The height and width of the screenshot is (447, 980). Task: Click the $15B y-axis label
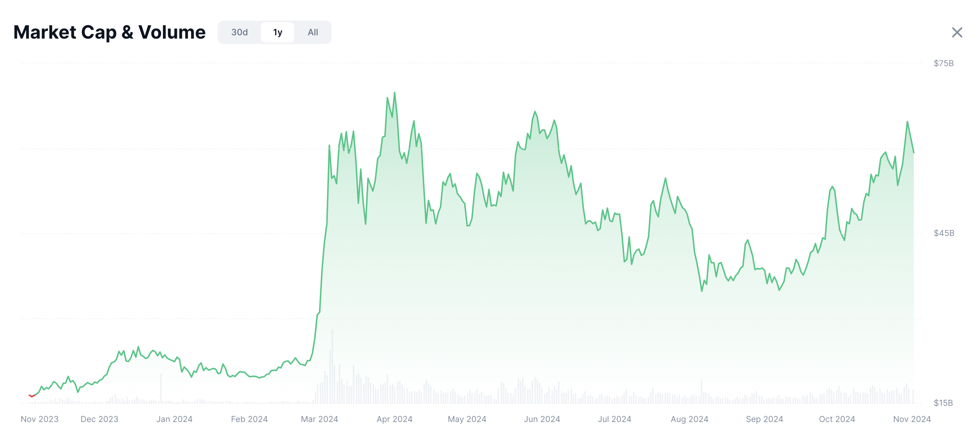pyautogui.click(x=943, y=403)
